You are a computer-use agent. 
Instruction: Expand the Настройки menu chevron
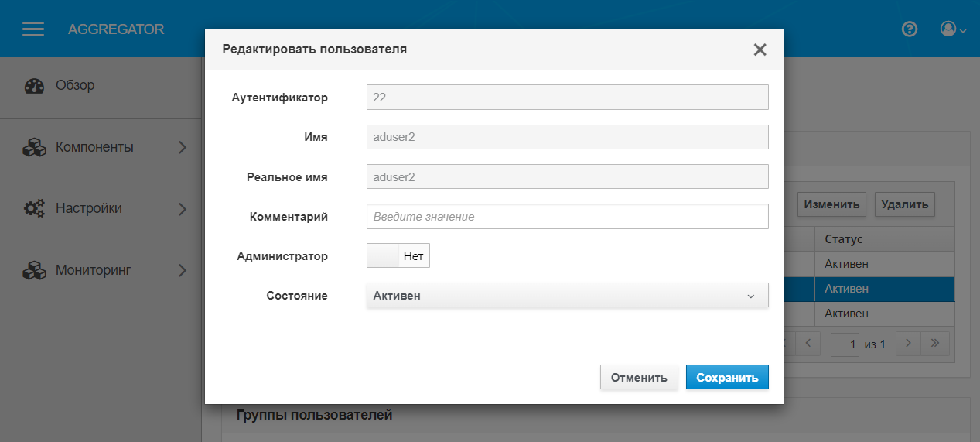183,209
